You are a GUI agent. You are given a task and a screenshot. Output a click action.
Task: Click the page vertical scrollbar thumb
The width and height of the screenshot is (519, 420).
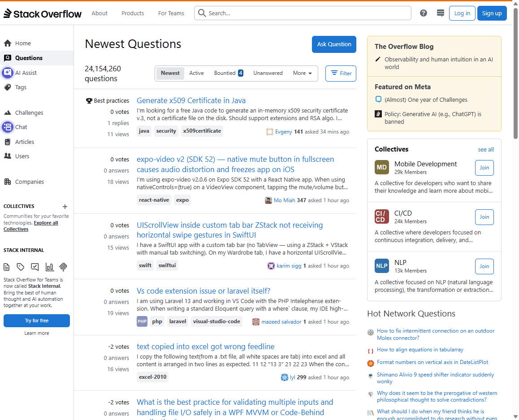tap(516, 74)
